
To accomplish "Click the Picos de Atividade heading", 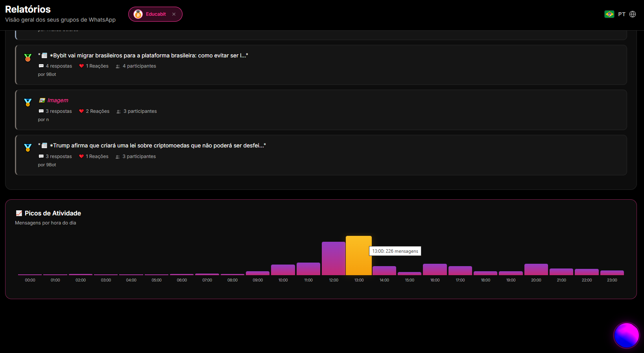I will (x=53, y=213).
